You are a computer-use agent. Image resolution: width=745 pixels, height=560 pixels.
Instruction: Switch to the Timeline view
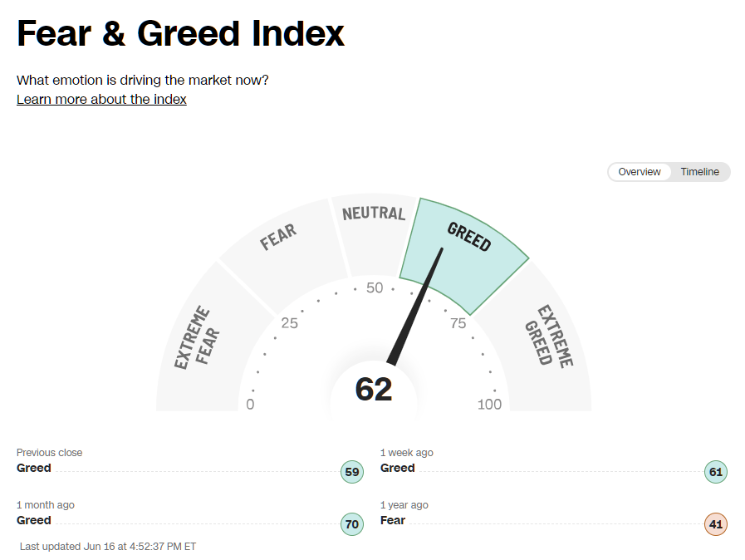(699, 172)
